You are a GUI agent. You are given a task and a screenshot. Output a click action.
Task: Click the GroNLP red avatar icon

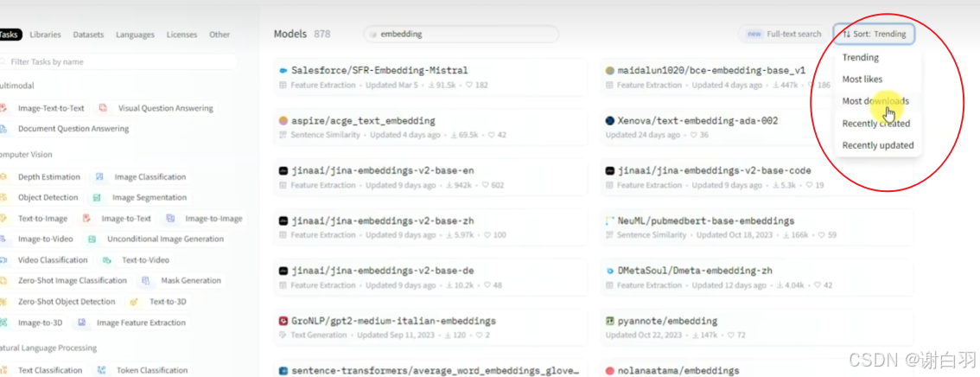(x=283, y=322)
